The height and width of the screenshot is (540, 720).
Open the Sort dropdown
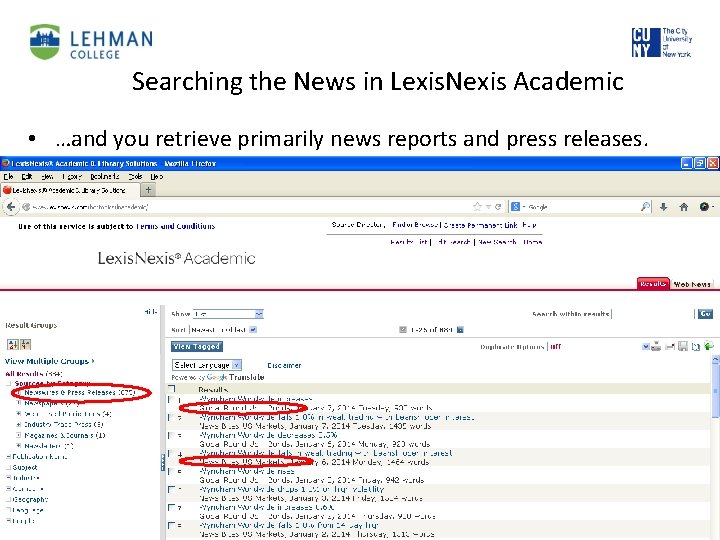pos(224,330)
